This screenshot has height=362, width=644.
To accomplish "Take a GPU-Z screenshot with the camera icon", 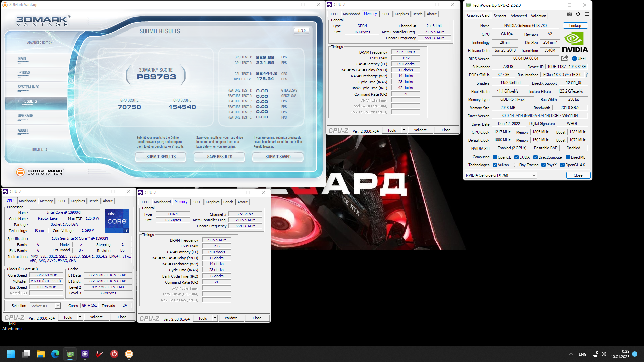I will click(x=570, y=14).
